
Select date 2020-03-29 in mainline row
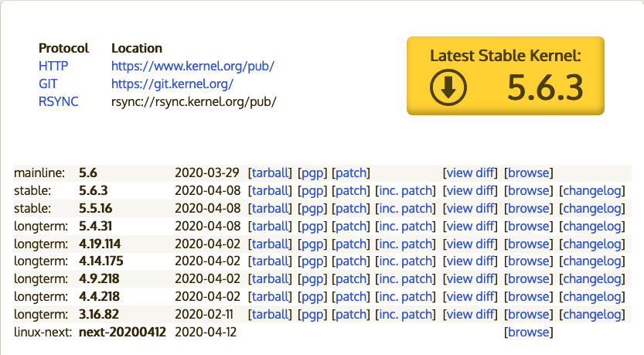coord(207,173)
